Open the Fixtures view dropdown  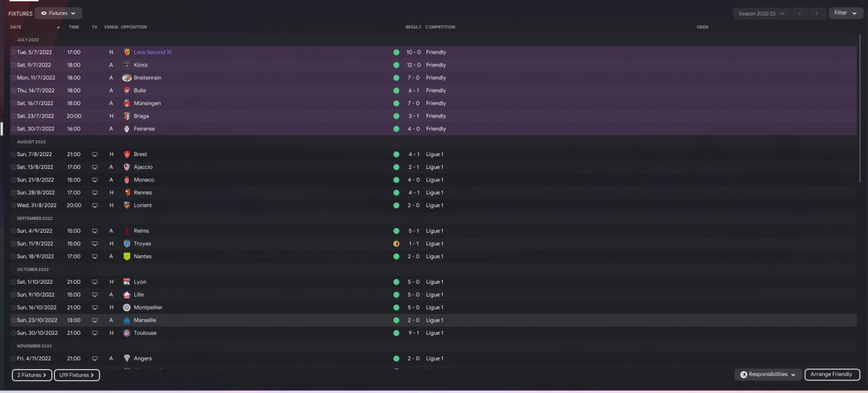click(58, 13)
